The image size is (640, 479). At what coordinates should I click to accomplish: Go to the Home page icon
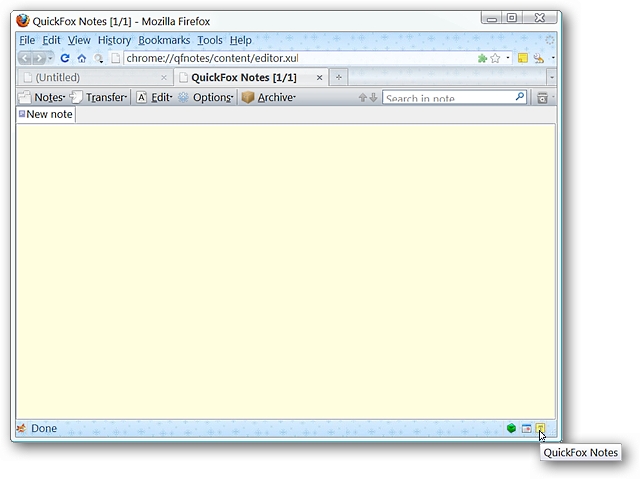click(82, 58)
